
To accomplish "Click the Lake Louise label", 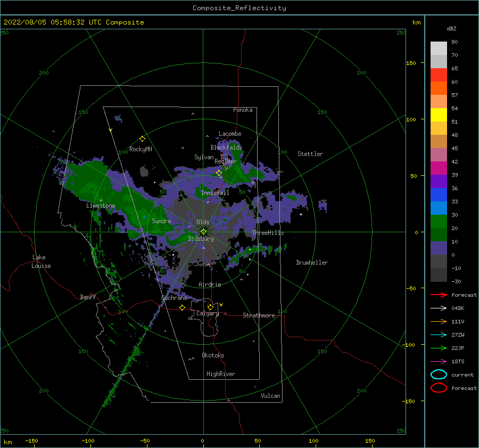I will (41, 262).
